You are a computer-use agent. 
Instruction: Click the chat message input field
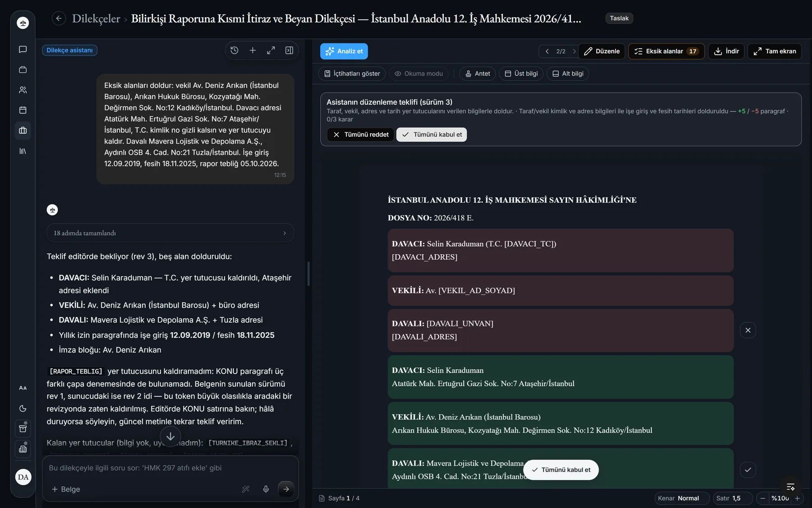pos(171,468)
